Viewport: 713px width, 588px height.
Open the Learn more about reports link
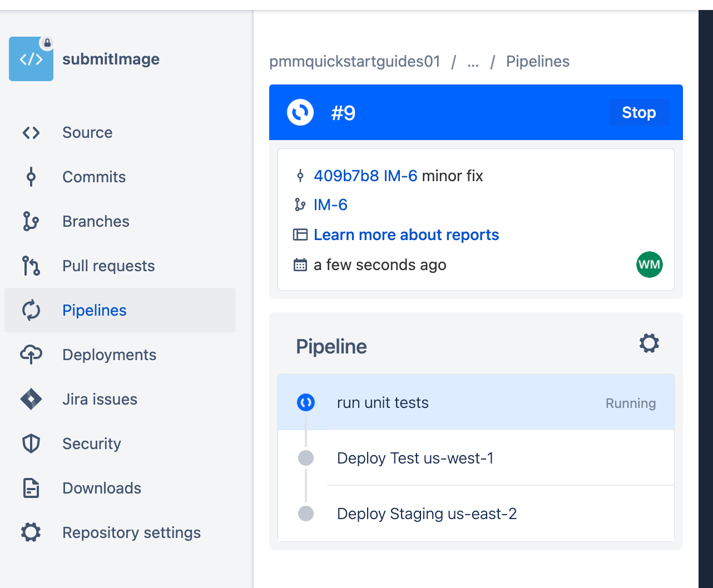point(406,235)
